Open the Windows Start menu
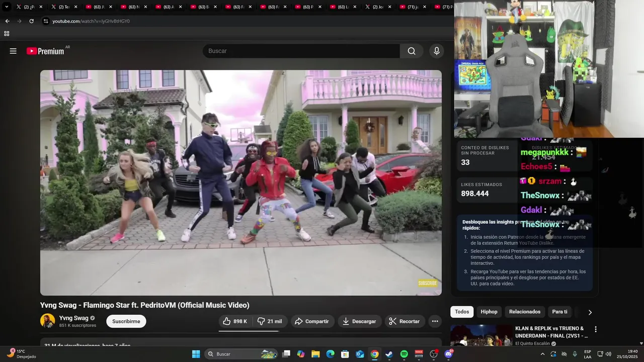Screen dimensions: 644x362 click(x=196, y=354)
